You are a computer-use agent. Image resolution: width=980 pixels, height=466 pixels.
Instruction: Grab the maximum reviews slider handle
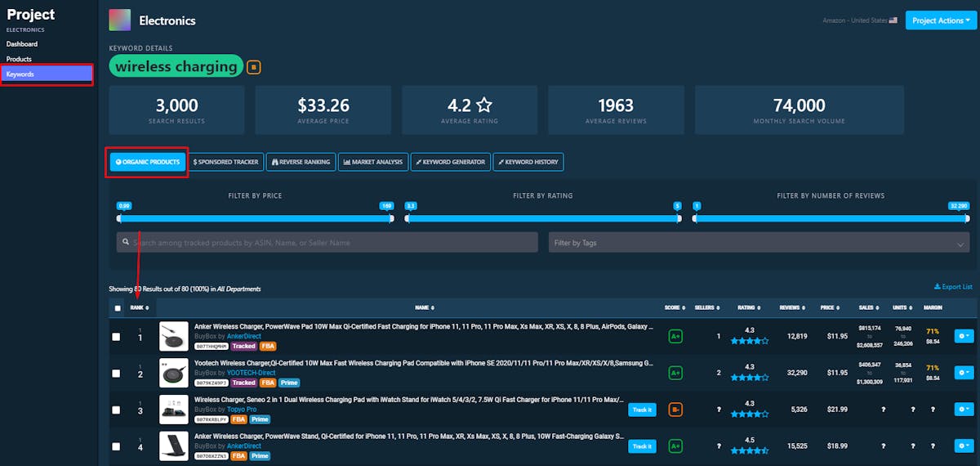[967, 218]
